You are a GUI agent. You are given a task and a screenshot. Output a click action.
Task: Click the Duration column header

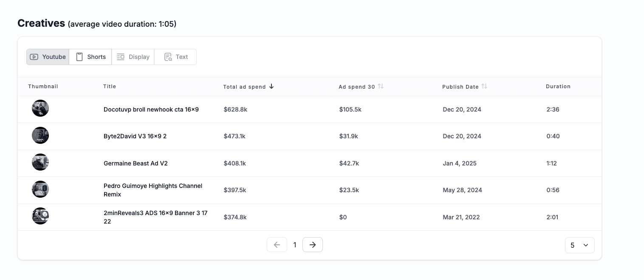coord(558,87)
